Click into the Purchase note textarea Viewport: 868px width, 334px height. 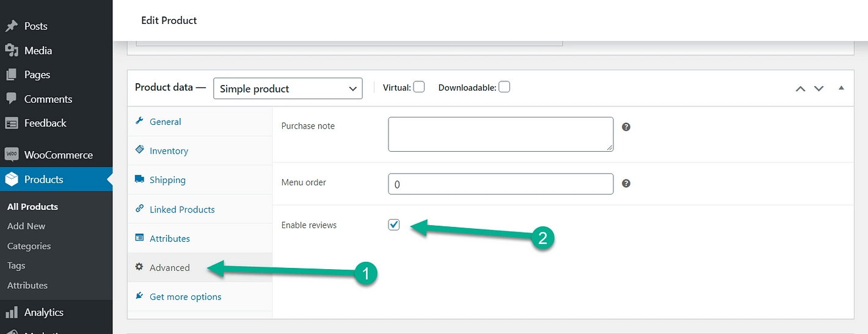[x=500, y=134]
